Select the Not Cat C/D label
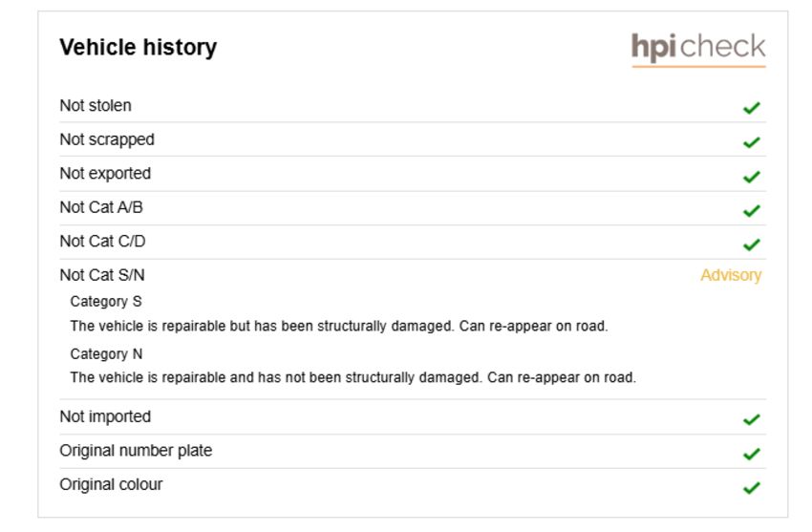812x532 pixels. click(x=102, y=241)
